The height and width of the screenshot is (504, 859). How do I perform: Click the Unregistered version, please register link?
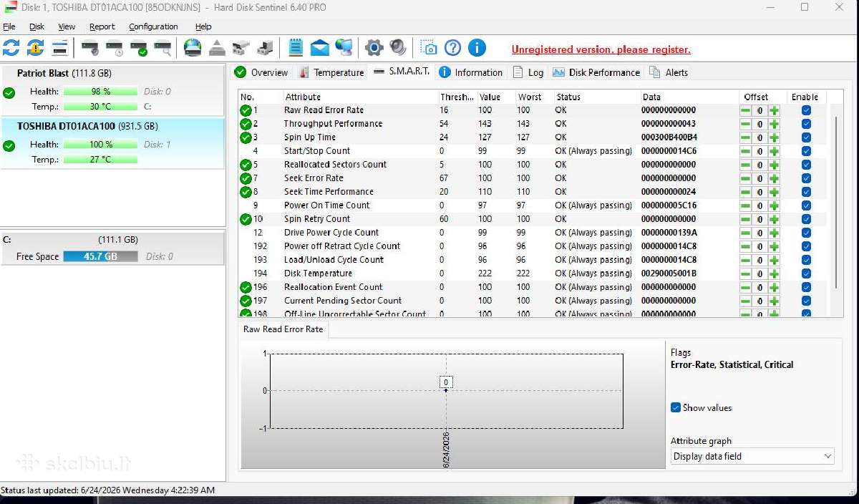(x=601, y=49)
